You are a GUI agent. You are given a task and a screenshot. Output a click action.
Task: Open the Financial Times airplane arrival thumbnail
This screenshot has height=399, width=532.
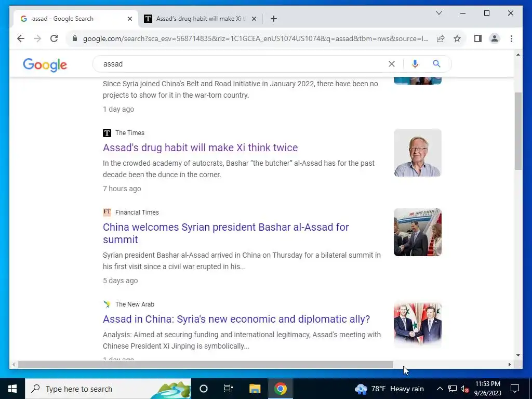click(x=417, y=232)
